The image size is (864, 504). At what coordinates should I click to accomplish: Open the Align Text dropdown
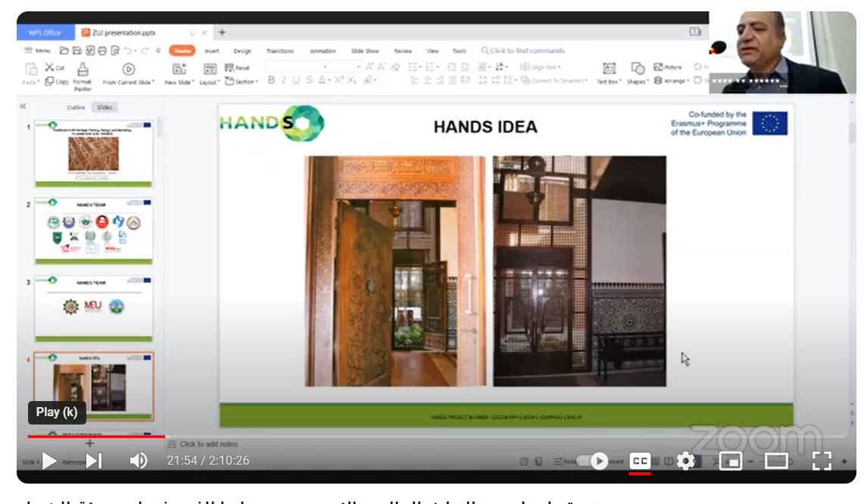click(x=541, y=67)
